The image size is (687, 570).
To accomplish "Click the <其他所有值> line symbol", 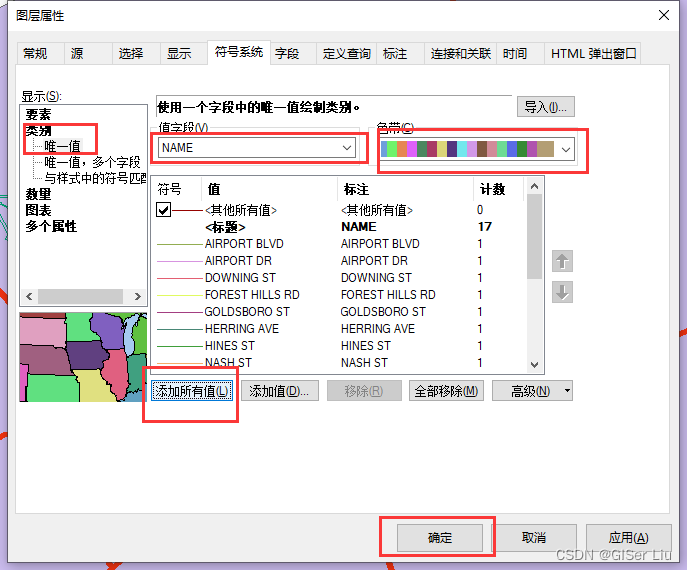I will point(188,210).
